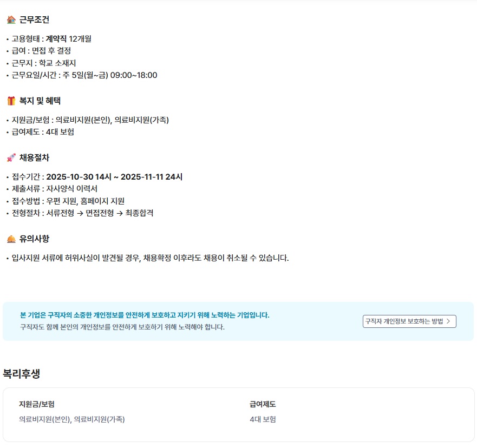Open 구직자 개인정보 보호하는 방법 button
477x448 pixels.
coord(409,321)
